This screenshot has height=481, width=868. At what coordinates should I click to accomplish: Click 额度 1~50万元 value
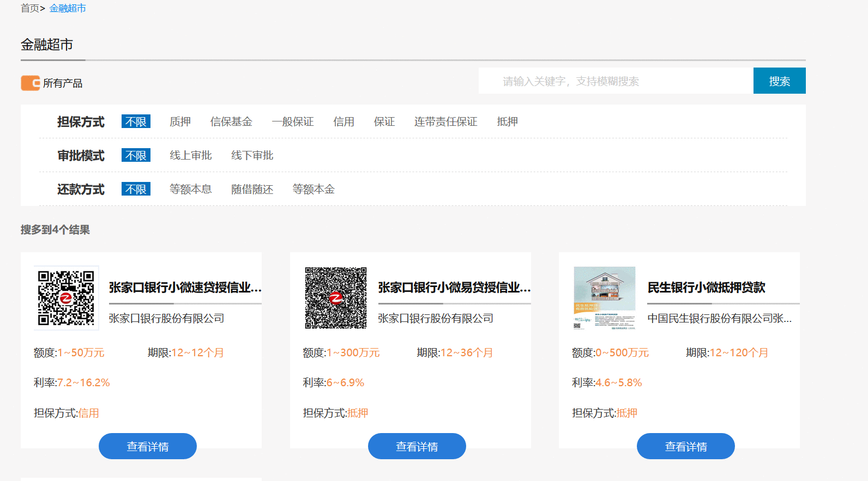(x=81, y=352)
